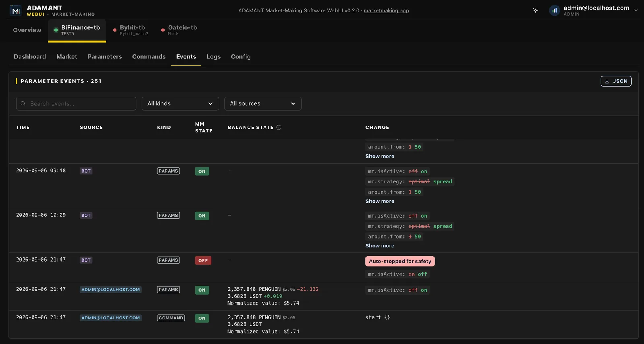Click the COMMAND kind badge

(171, 318)
